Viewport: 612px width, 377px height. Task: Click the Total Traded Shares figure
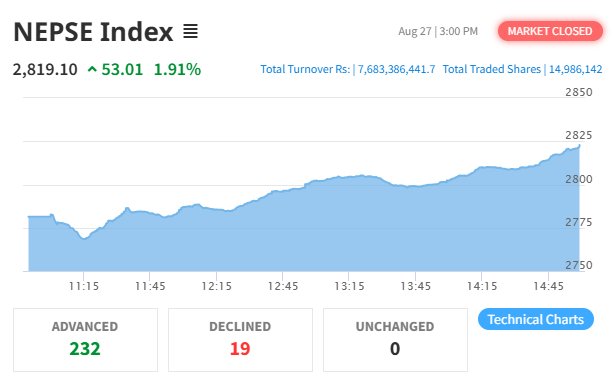coord(575,69)
